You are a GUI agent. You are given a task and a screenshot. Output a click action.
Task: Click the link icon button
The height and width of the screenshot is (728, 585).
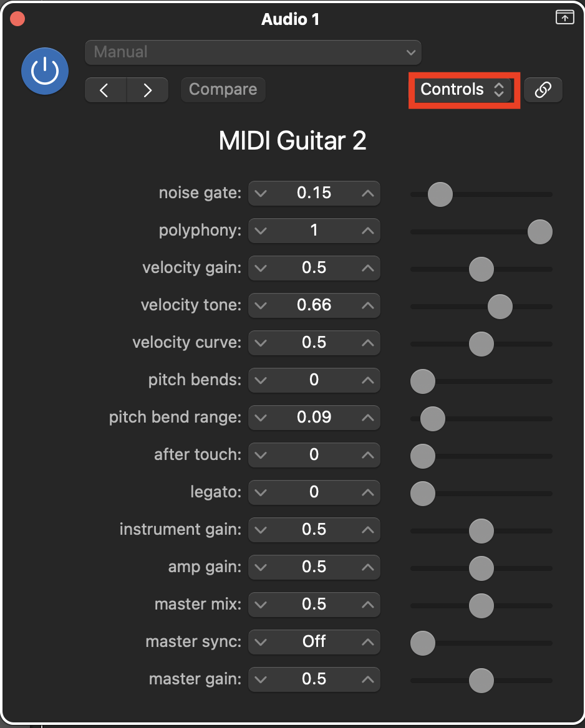coord(543,90)
